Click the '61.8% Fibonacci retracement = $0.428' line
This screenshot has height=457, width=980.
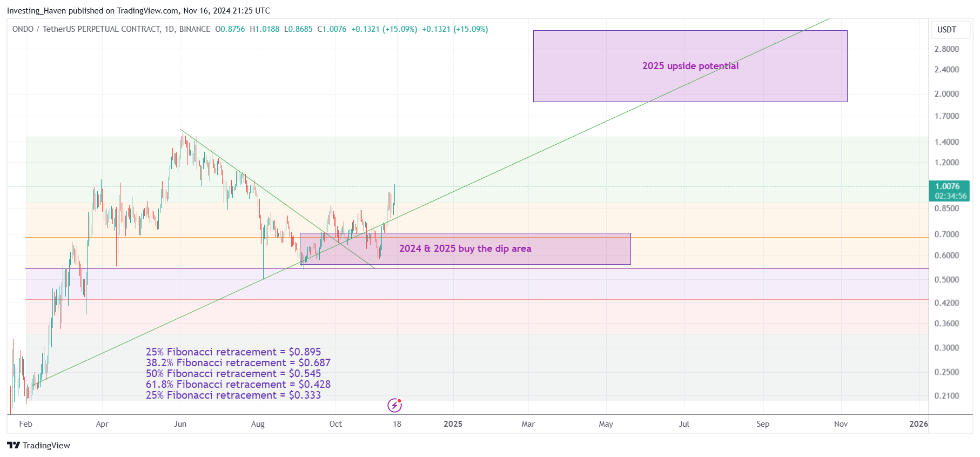(238, 385)
